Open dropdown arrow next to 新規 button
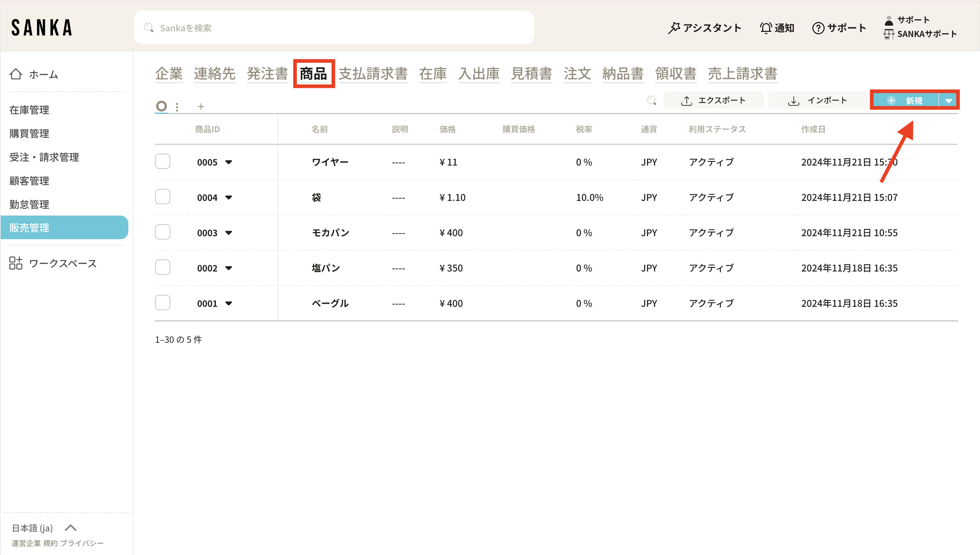This screenshot has width=980, height=555. pyautogui.click(x=948, y=101)
